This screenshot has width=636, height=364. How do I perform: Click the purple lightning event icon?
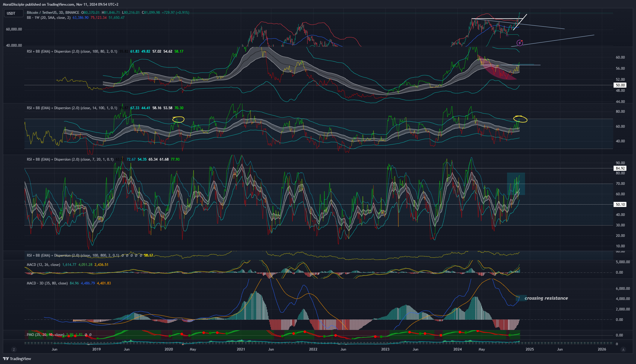click(x=520, y=43)
